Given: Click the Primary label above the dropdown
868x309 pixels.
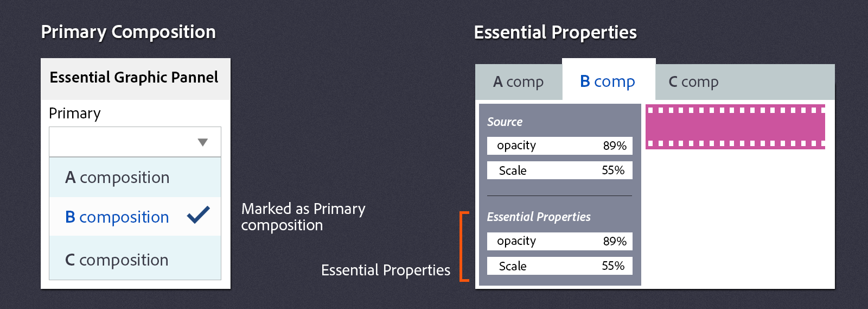Looking at the screenshot, I should pos(75,113).
